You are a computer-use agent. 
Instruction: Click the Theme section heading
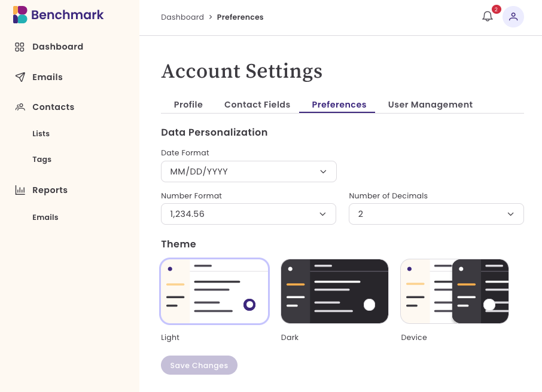coord(178,244)
